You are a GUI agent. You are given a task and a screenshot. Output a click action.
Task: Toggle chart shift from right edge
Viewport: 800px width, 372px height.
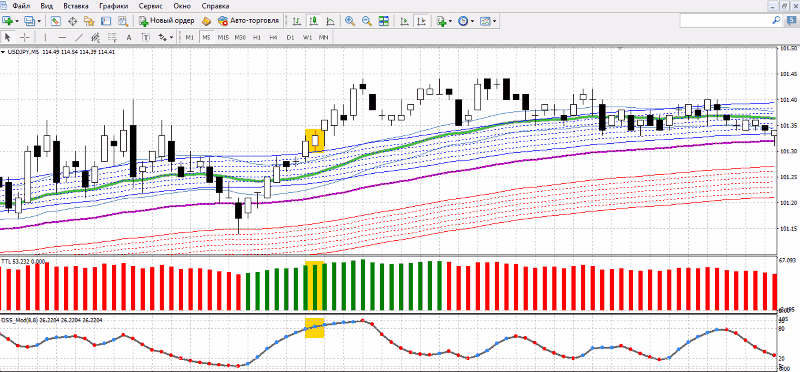[421, 21]
